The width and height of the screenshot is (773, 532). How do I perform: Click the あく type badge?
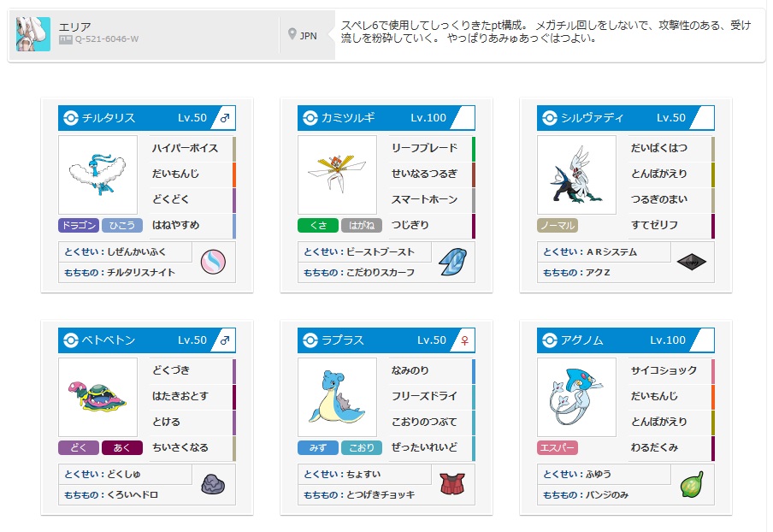(122, 447)
